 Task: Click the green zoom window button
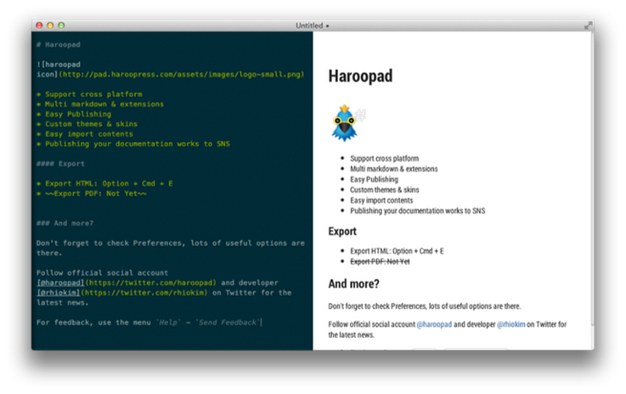[61, 26]
